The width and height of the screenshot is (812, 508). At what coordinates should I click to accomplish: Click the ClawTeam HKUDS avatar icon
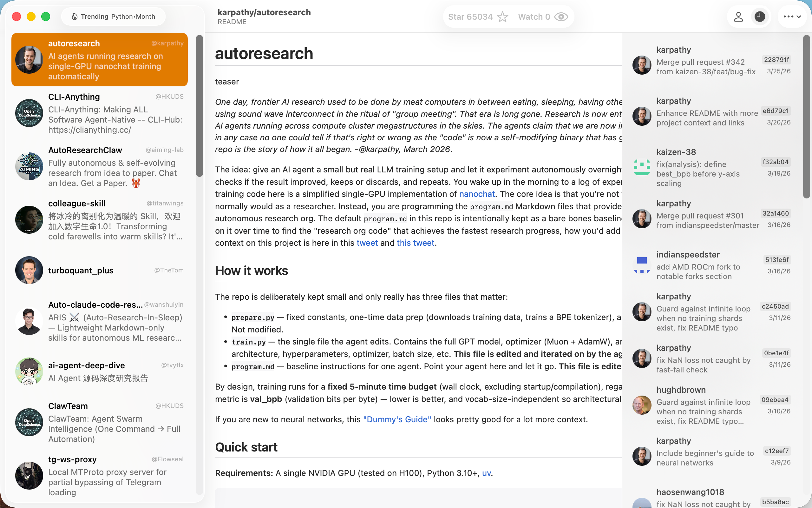tap(29, 422)
